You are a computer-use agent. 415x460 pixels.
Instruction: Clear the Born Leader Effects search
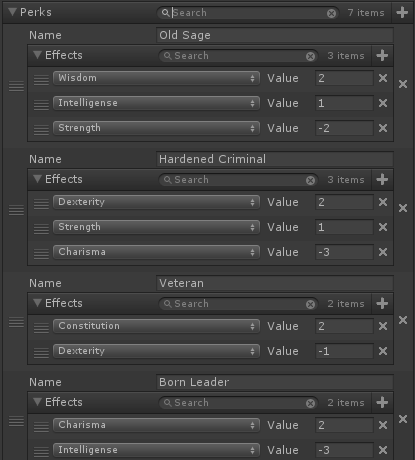(x=310, y=403)
